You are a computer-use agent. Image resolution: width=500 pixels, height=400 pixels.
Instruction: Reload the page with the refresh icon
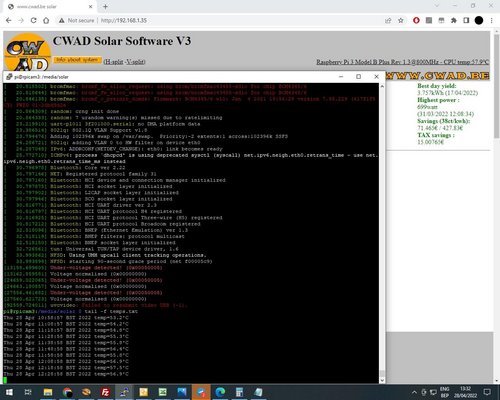(33, 20)
